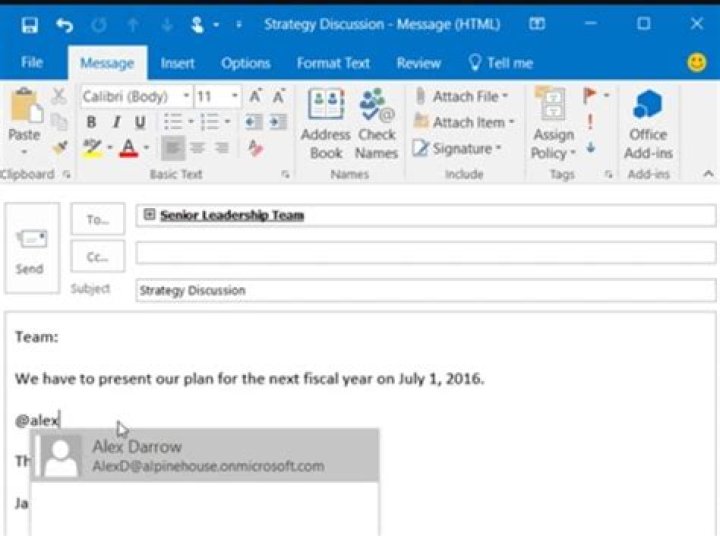Open ribbon display options icon in title bar
Viewport: 720px width, 536px height.
[537, 24]
